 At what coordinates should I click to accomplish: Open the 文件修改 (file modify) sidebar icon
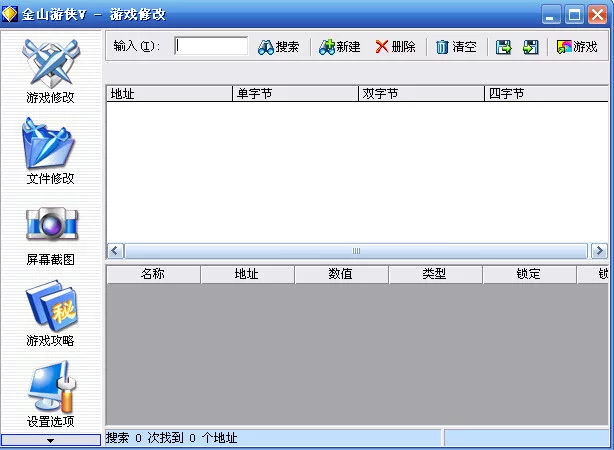[x=50, y=148]
